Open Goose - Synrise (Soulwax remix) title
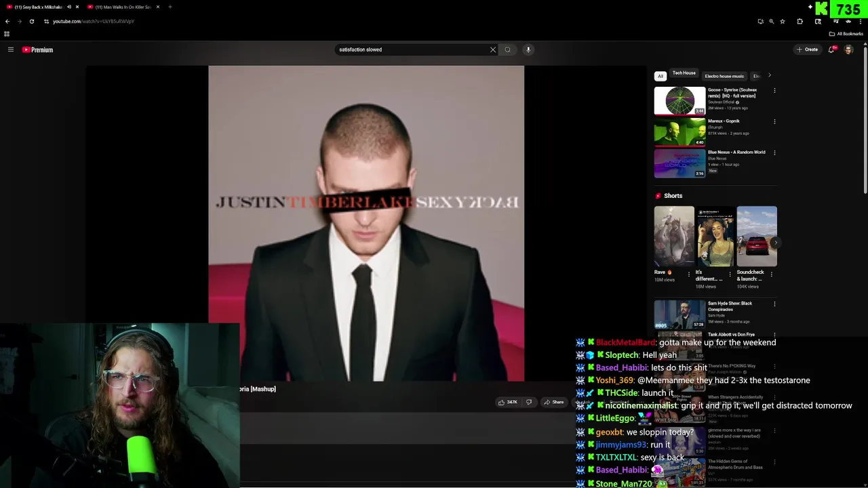868x488 pixels. pyautogui.click(x=732, y=93)
